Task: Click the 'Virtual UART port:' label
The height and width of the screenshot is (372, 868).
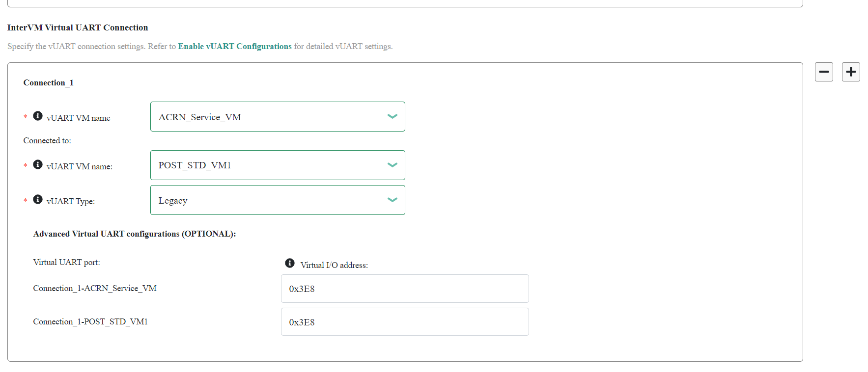Action: [x=66, y=262]
